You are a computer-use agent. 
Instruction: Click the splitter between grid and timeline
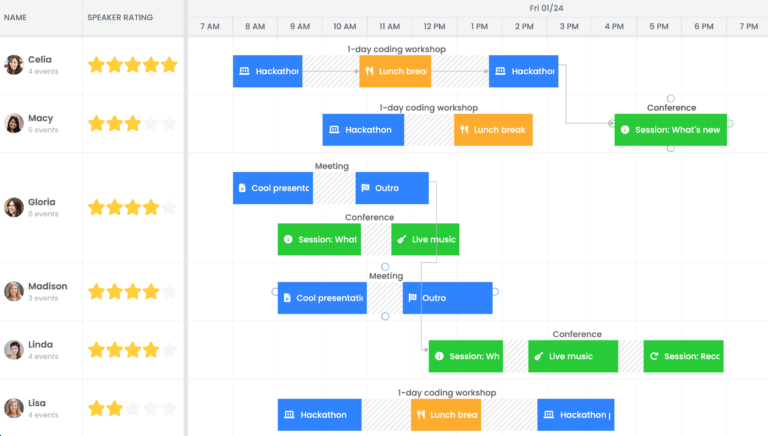pos(186,218)
